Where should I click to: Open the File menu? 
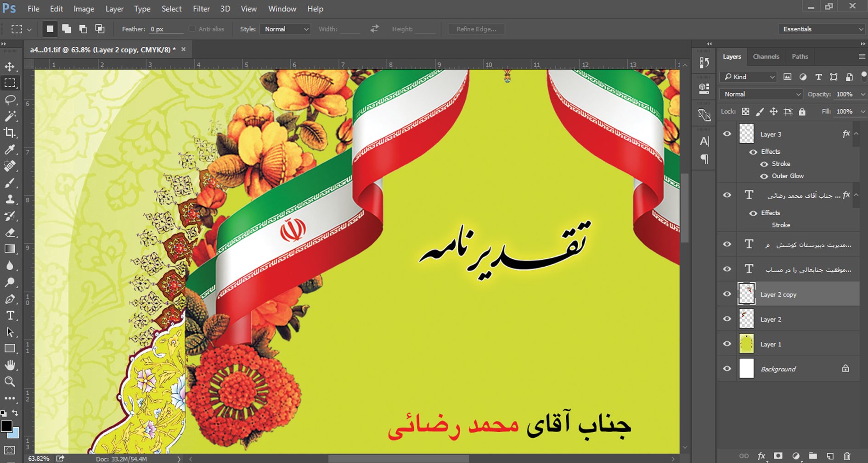[x=34, y=9]
